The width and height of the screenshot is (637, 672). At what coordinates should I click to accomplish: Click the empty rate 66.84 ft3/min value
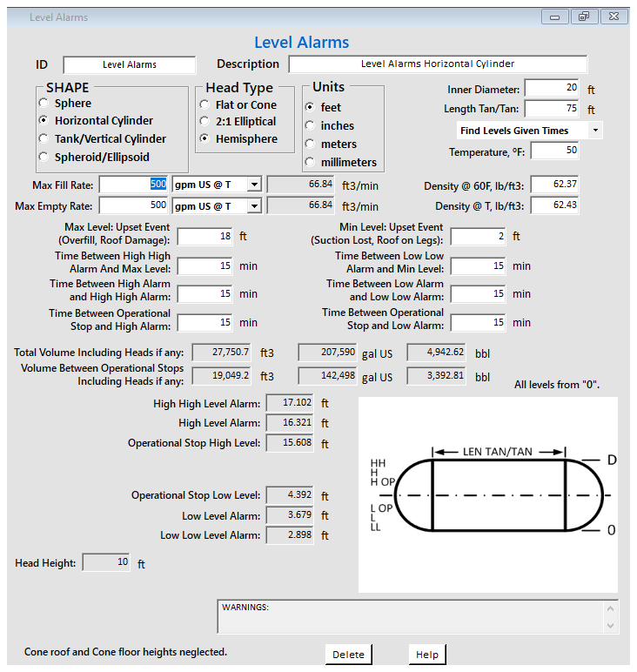(301, 205)
